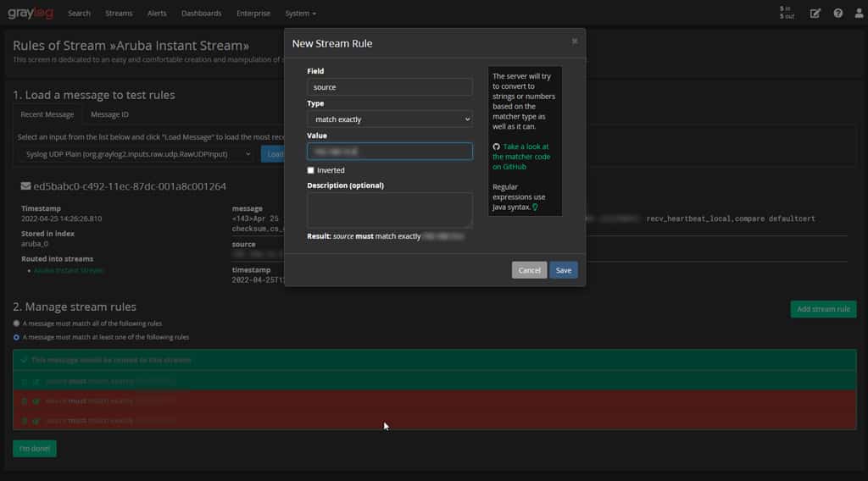Image resolution: width=868 pixels, height=481 pixels.
Task: Focus the Value input field
Action: 390,151
